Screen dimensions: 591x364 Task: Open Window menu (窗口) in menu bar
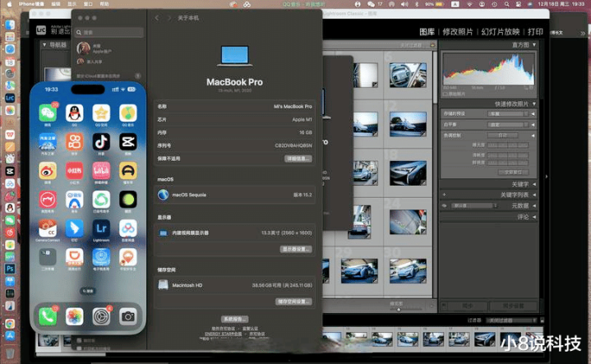[88, 4]
